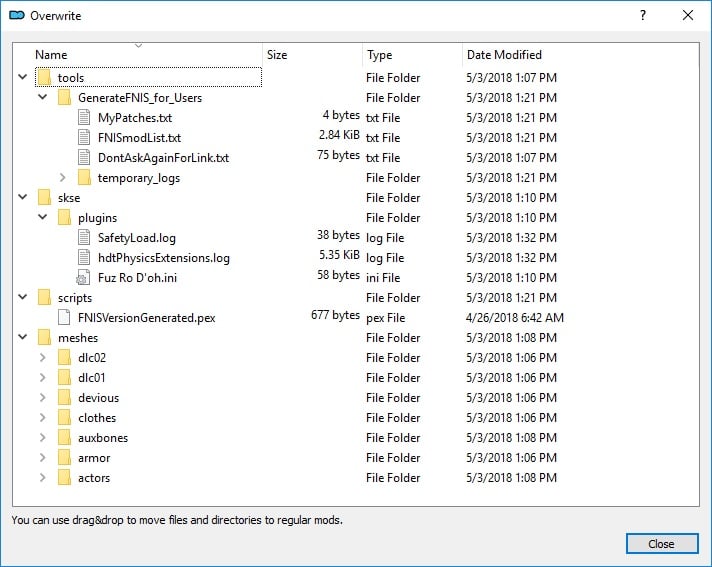Expand the actors folder

point(43,478)
